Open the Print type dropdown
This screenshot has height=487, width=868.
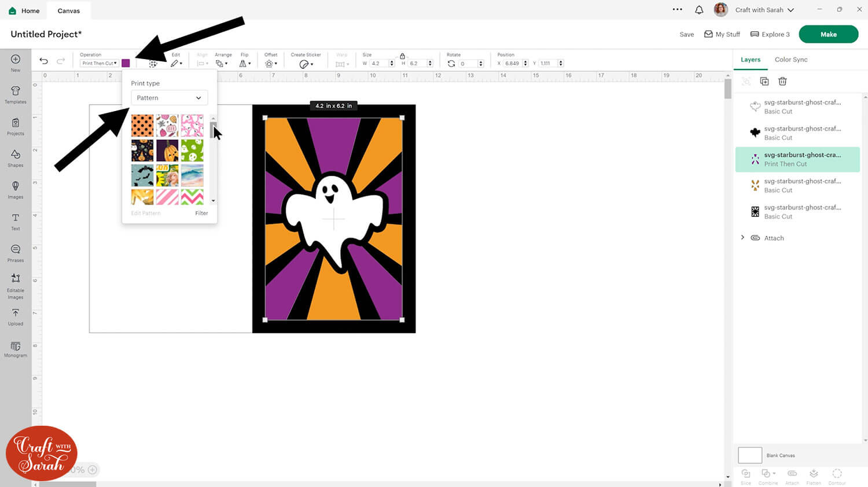(x=169, y=98)
